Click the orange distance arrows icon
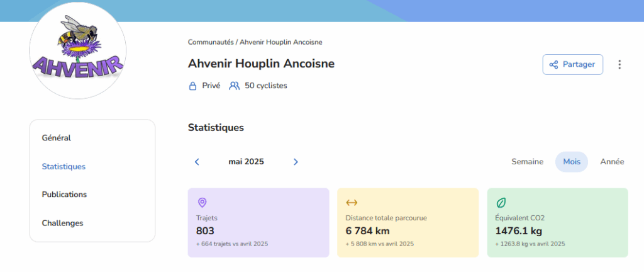The height and width of the screenshot is (272, 644). (x=352, y=202)
